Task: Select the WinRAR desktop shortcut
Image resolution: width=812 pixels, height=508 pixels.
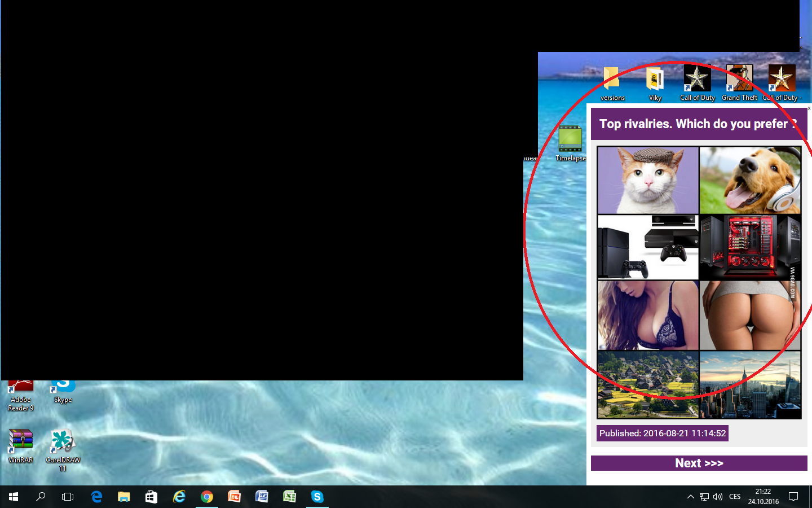Action: [x=21, y=446]
